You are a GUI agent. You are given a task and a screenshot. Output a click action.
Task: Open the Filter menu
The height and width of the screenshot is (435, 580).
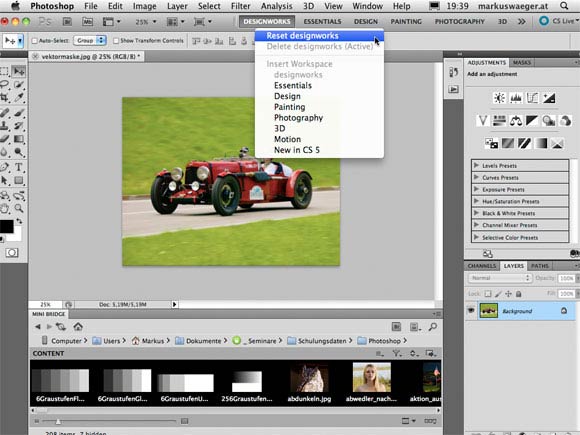(241, 6)
